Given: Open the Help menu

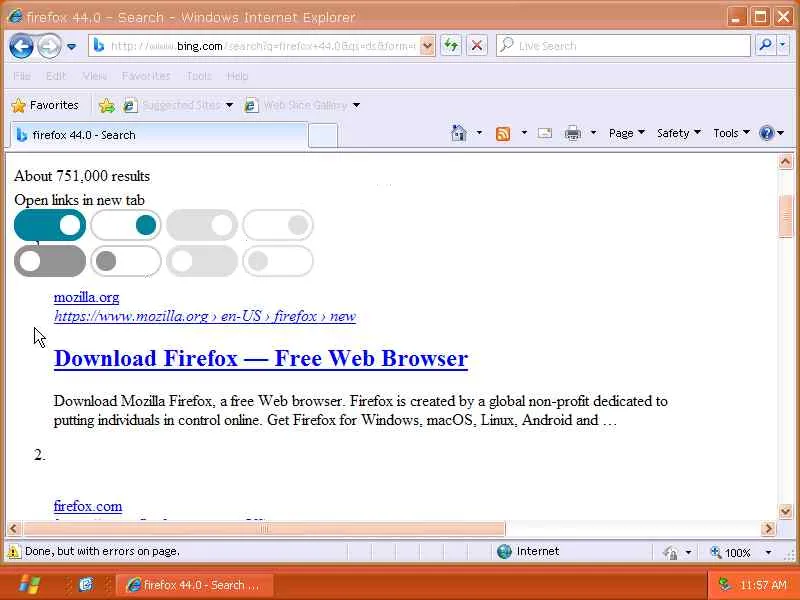Looking at the screenshot, I should point(237,76).
